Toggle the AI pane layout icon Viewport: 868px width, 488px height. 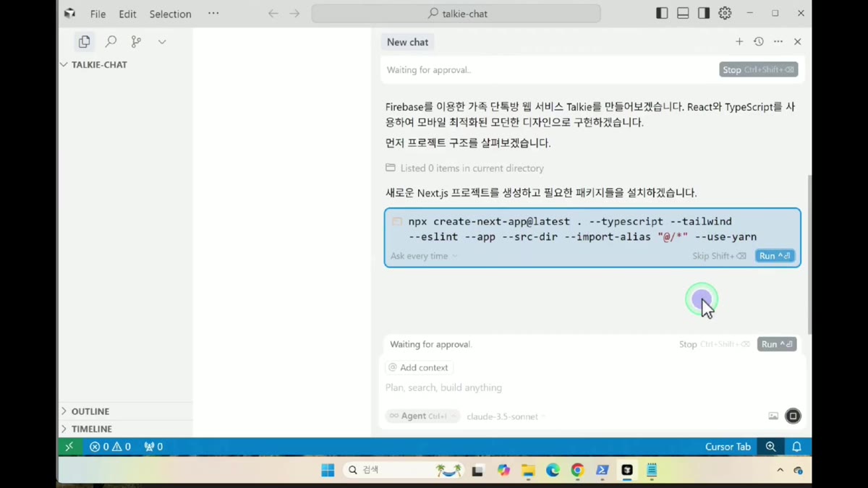point(704,13)
